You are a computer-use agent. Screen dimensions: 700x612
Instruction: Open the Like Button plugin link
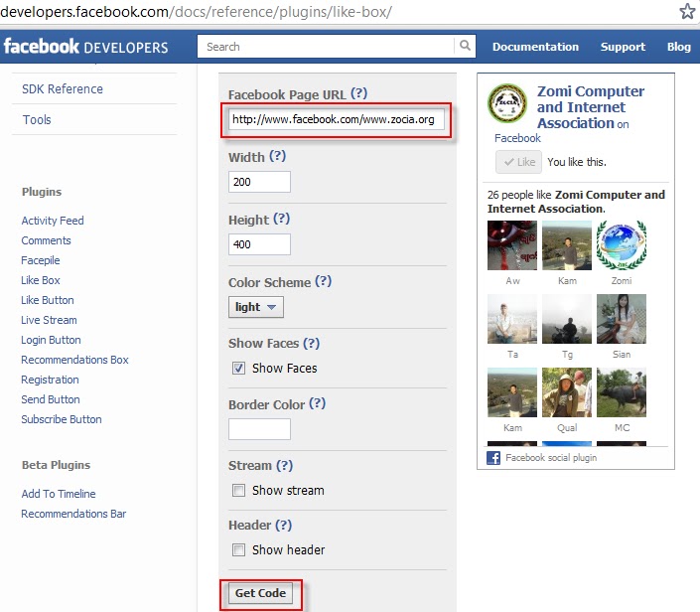coord(48,300)
